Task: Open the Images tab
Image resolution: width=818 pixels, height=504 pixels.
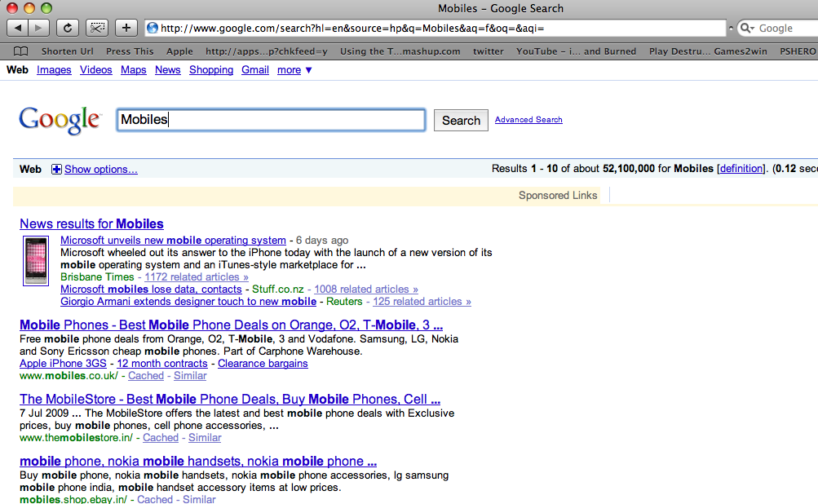Action: coord(54,70)
